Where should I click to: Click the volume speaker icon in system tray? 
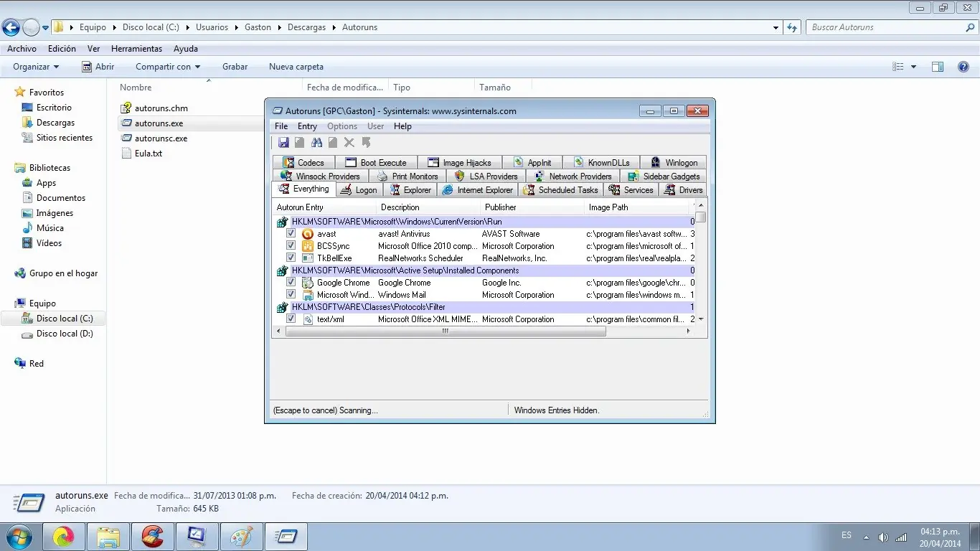[x=882, y=537]
